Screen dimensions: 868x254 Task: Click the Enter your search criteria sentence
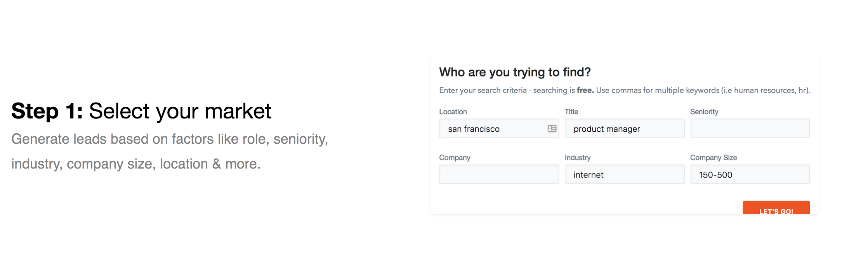click(x=507, y=90)
